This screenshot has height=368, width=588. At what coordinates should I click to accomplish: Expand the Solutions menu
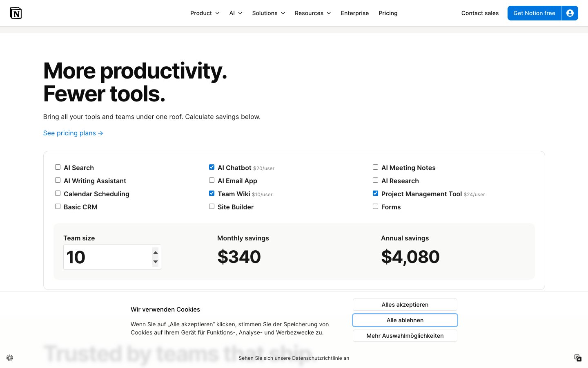tap(268, 13)
